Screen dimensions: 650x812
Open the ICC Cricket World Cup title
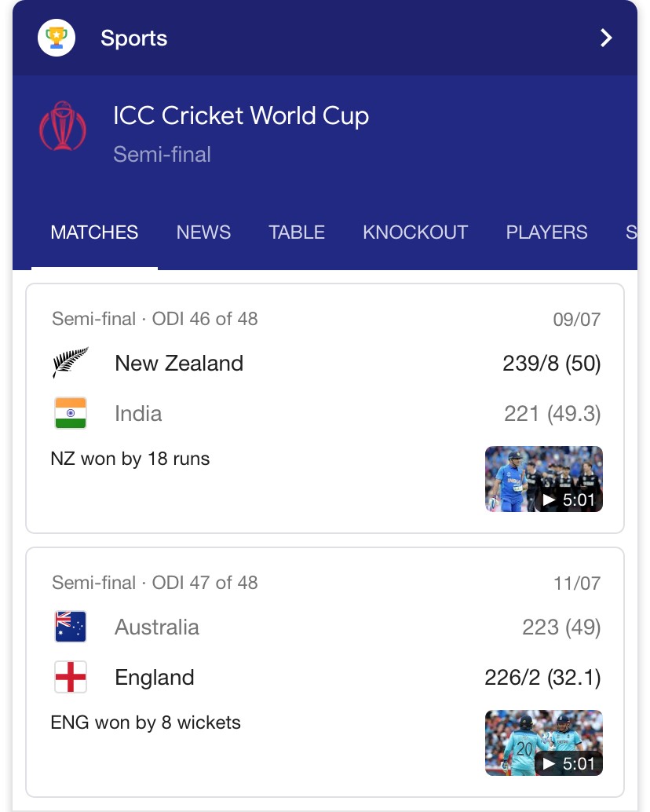tap(241, 116)
